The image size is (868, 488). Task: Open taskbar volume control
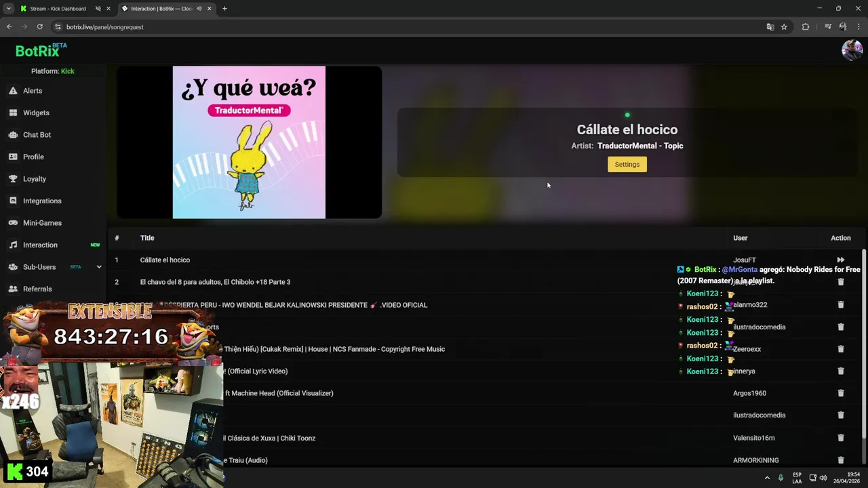[823, 478]
